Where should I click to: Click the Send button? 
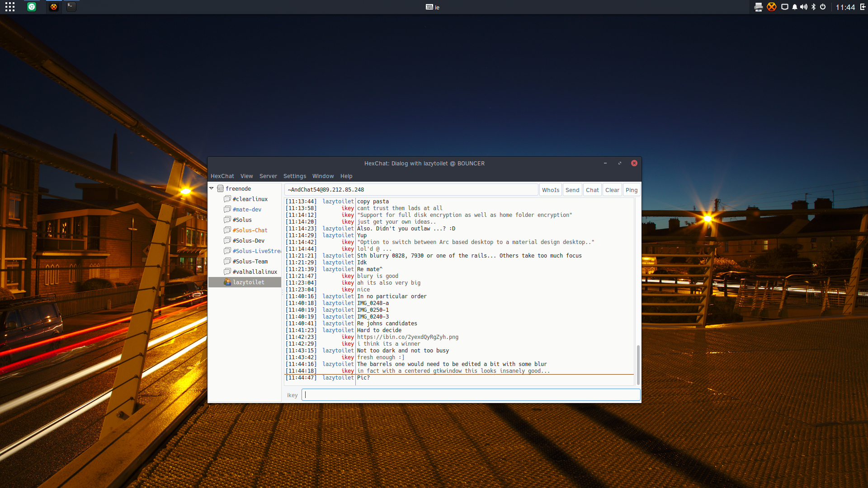pos(572,190)
